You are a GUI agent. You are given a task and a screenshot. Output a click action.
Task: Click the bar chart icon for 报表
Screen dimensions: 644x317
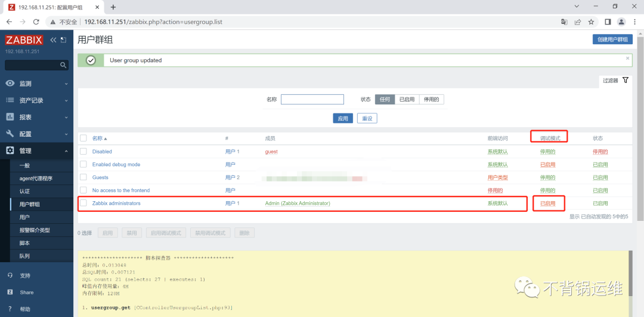10,117
